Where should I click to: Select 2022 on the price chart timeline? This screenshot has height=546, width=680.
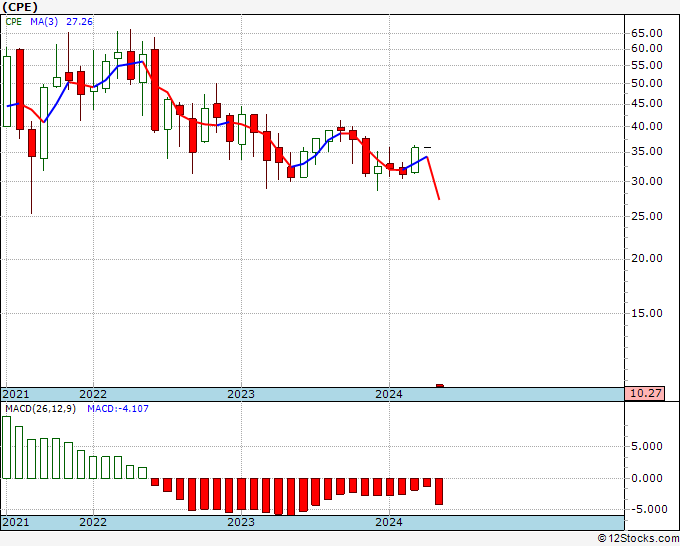point(93,394)
